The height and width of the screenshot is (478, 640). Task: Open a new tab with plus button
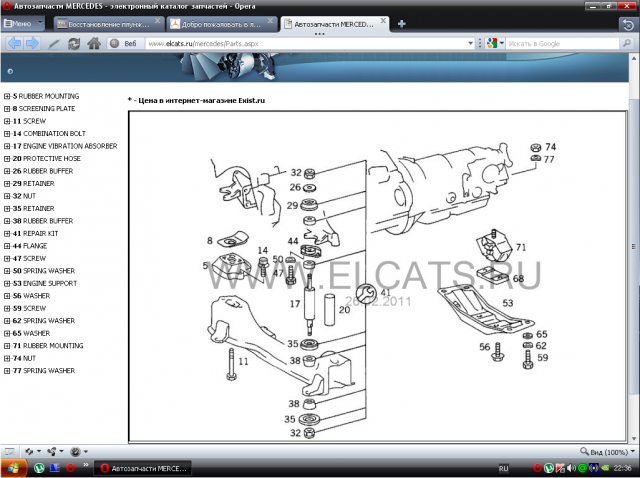402,24
